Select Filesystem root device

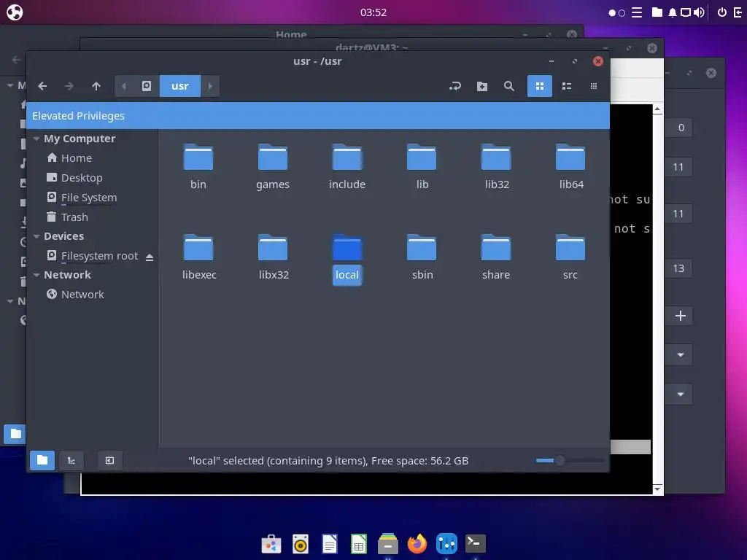[x=99, y=256]
